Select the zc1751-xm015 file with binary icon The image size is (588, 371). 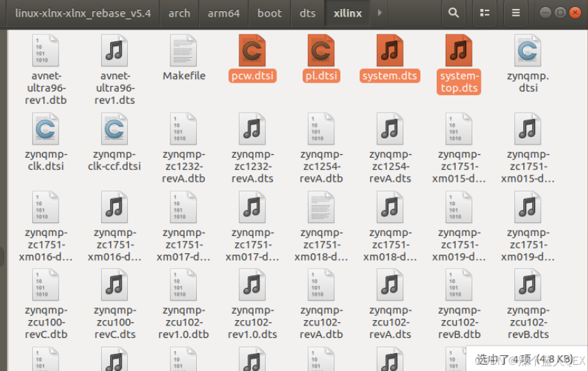(459, 148)
